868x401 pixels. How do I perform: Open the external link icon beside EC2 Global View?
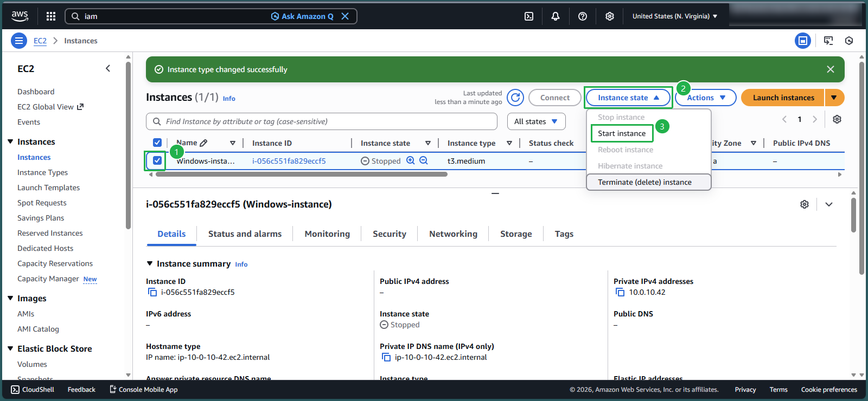[80, 107]
